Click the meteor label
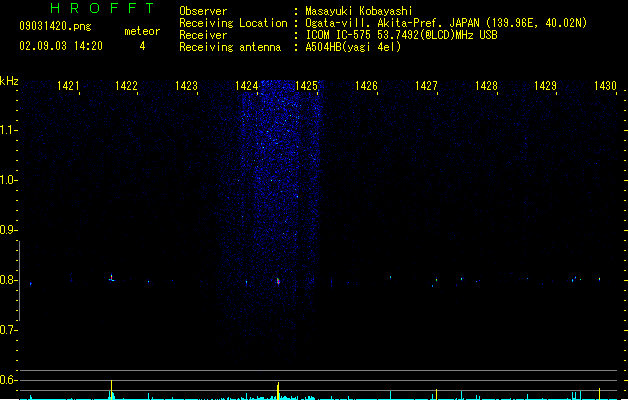Viewport: 629px width, 400px height. click(x=142, y=31)
